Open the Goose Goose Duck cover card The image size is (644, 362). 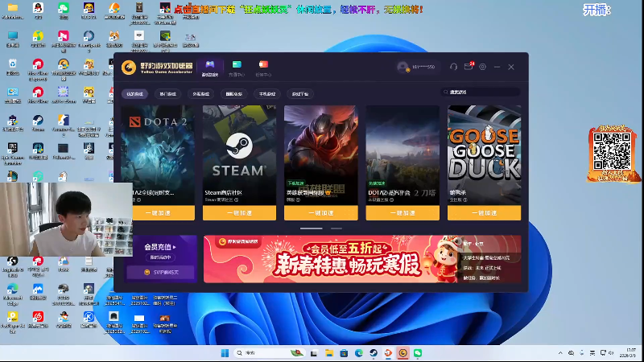(485, 155)
